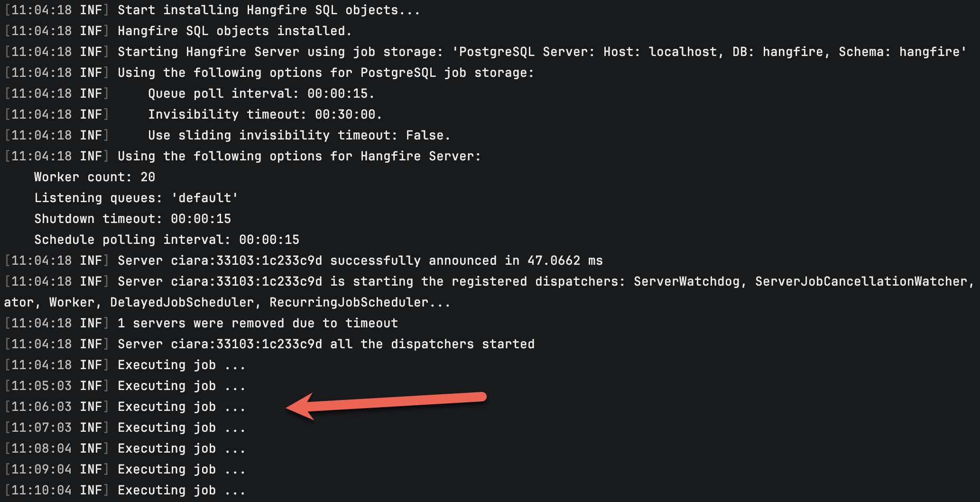Click the 'ServerWatchdog' dispatcher name
The image size is (980, 502).
[x=686, y=281]
